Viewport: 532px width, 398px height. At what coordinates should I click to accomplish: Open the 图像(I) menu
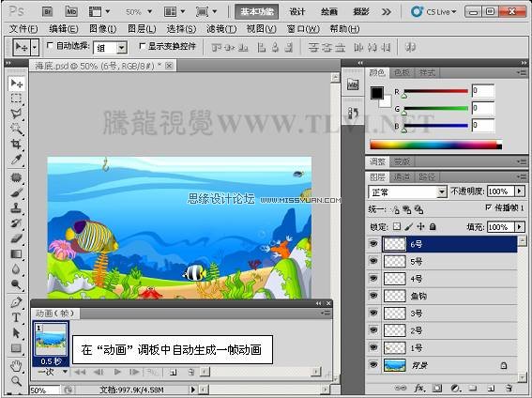103,29
